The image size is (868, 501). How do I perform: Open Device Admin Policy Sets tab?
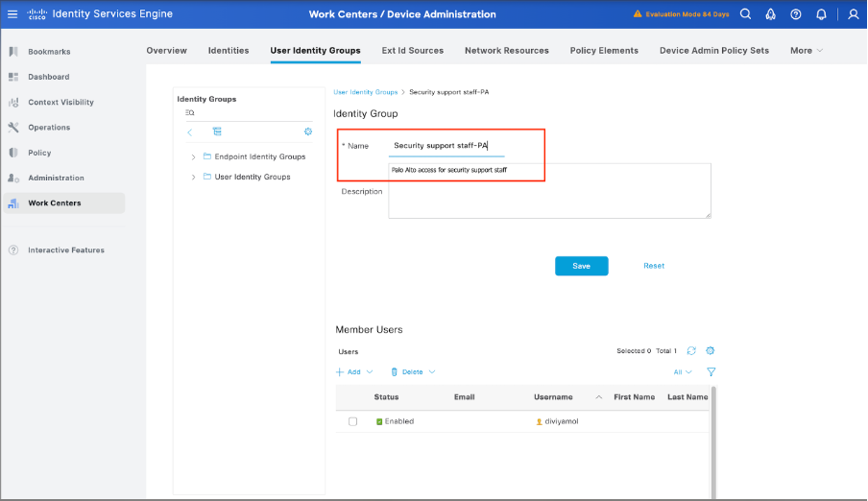(714, 50)
